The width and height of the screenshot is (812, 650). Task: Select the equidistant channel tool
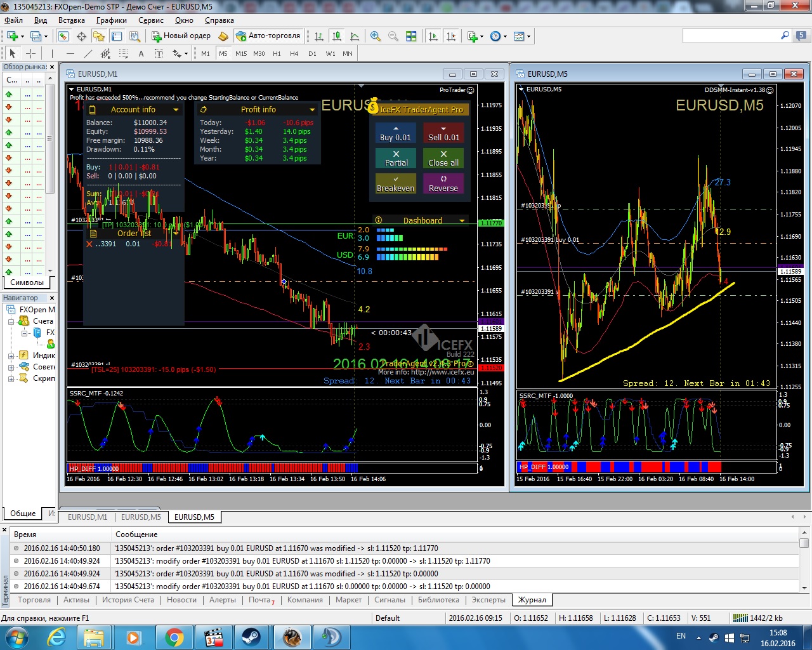coord(105,53)
